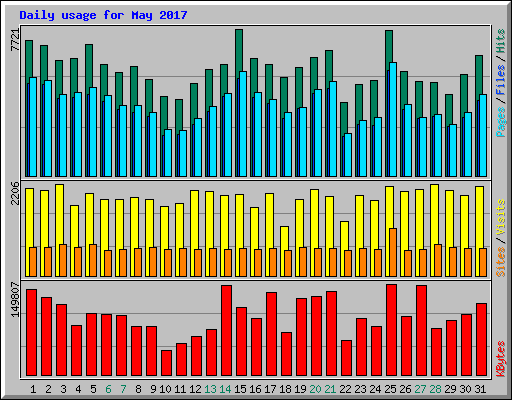Image resolution: width=512 pixels, height=400 pixels.
Task: Click the 2206 visits axis label
Action: click(15, 193)
